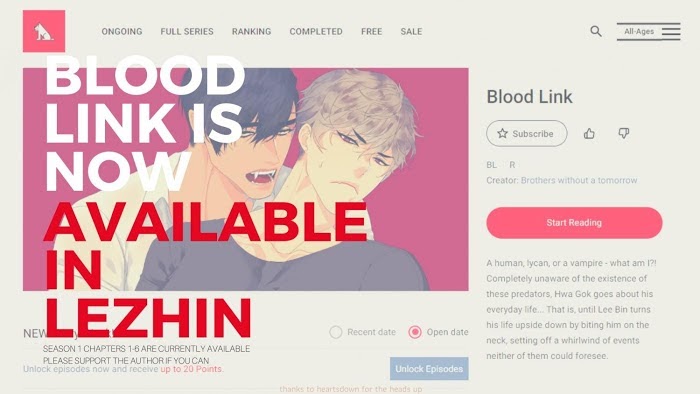
Task: Click the Unlock Episodes button
Action: point(429,369)
